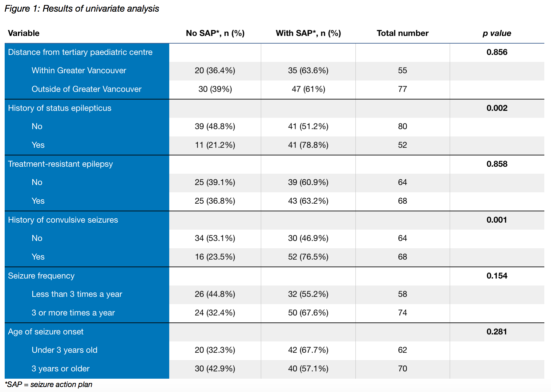Select the Distance from tertiary paediatric centre row
The width and height of the screenshot is (551, 392).
[x=80, y=52]
